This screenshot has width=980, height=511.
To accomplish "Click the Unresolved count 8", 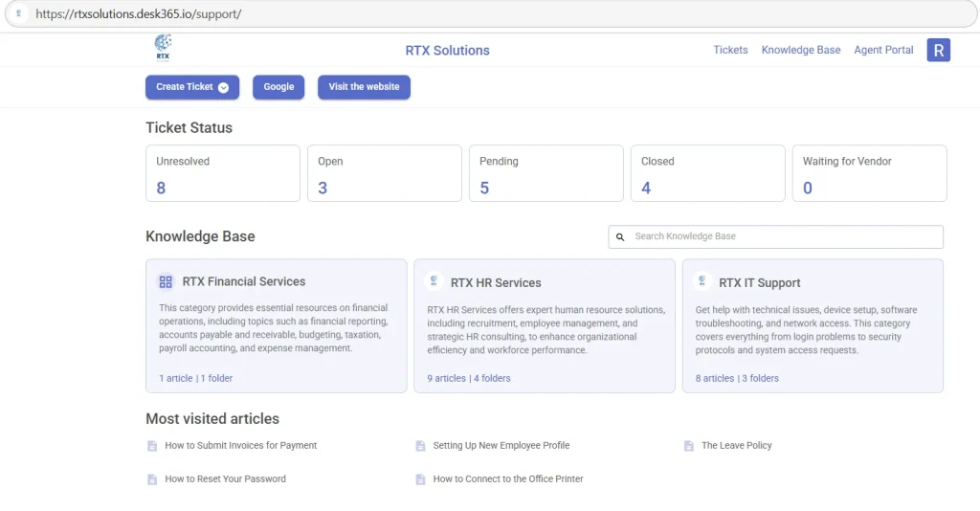I will pyautogui.click(x=161, y=188).
